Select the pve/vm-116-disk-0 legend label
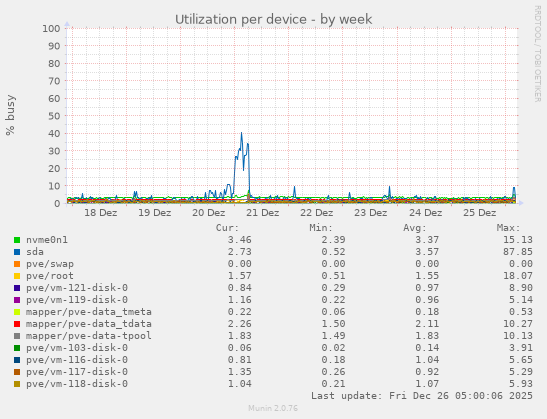 77,360
